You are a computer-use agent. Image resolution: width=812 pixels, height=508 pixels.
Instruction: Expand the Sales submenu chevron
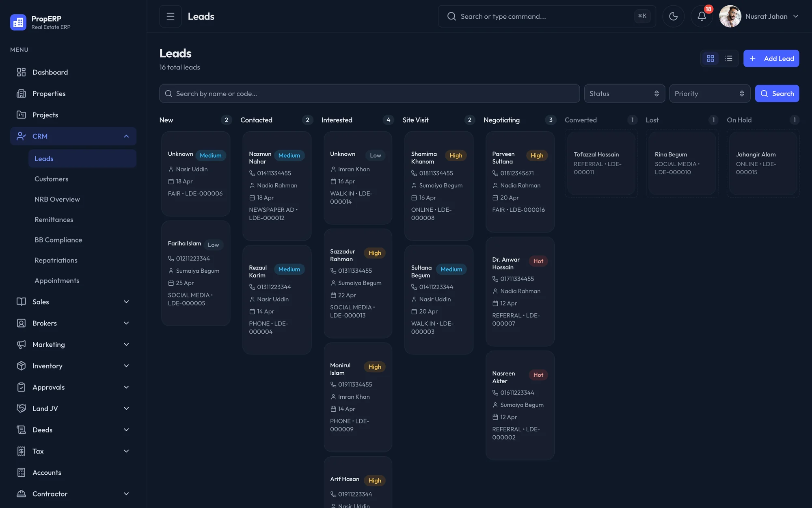126,302
